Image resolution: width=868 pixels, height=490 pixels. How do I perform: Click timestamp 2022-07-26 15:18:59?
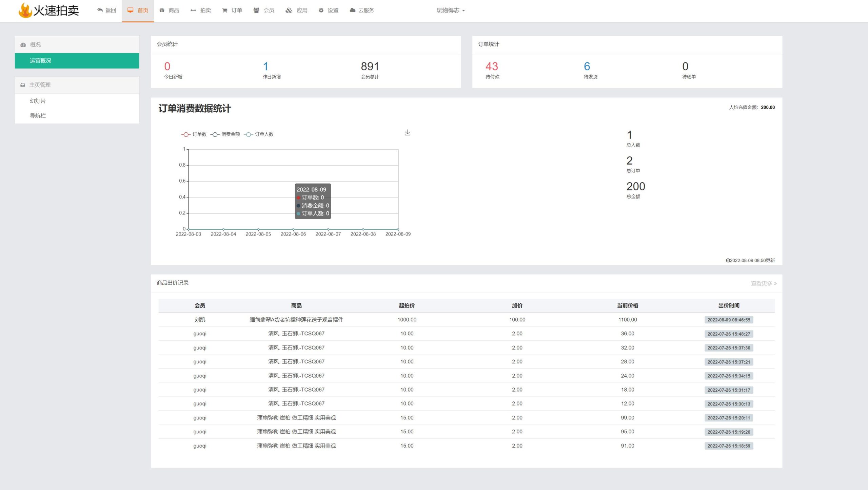pos(729,446)
